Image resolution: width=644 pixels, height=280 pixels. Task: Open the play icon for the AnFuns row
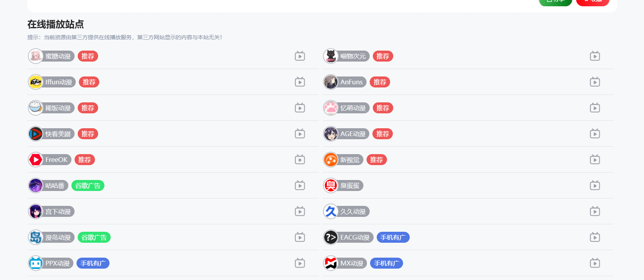pyautogui.click(x=595, y=82)
